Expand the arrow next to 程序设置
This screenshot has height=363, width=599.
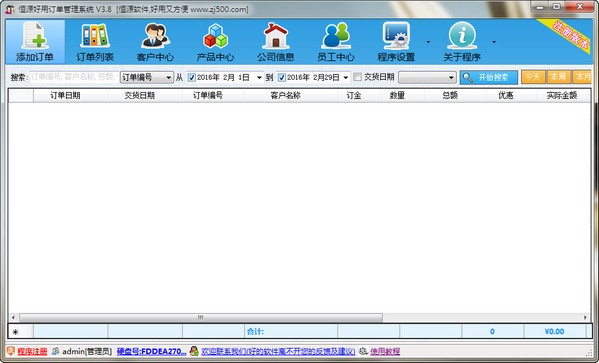[x=428, y=42]
